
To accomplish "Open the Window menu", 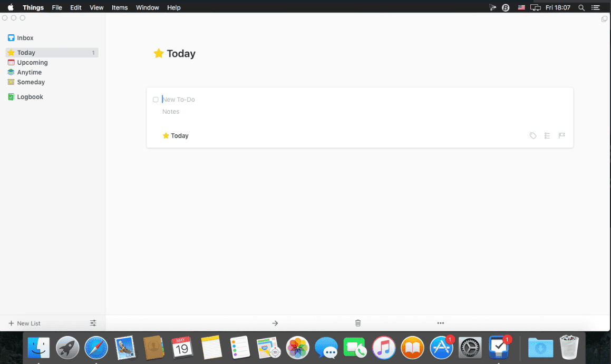I will click(x=147, y=7).
